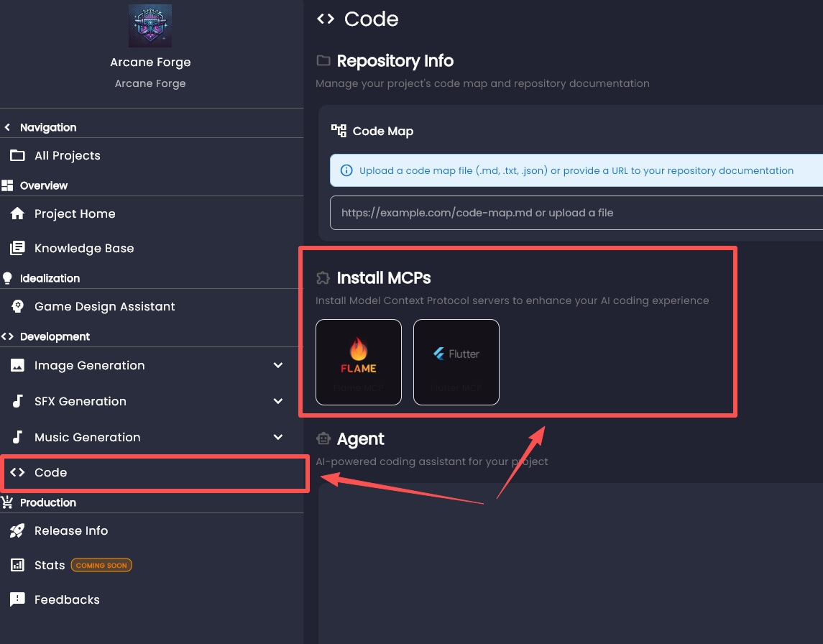Select Code in the sidebar menu
The width and height of the screenshot is (823, 644).
point(50,473)
